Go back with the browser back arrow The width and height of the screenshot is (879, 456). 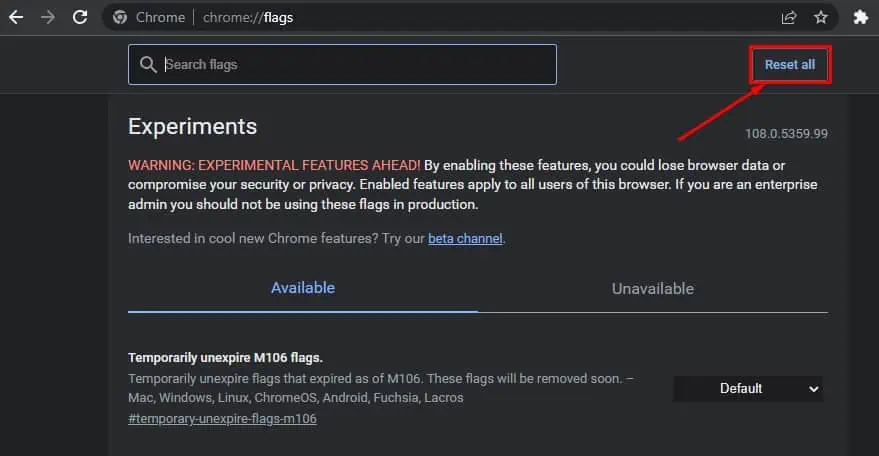click(16, 17)
